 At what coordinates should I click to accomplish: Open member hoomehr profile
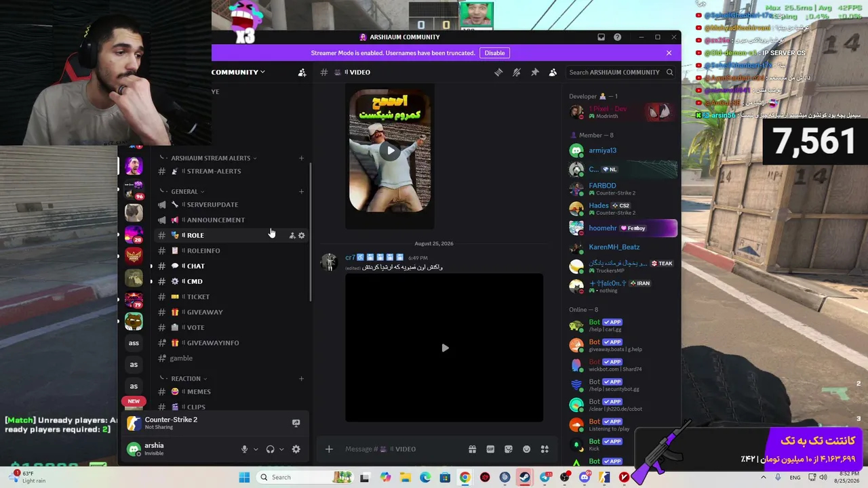623,228
